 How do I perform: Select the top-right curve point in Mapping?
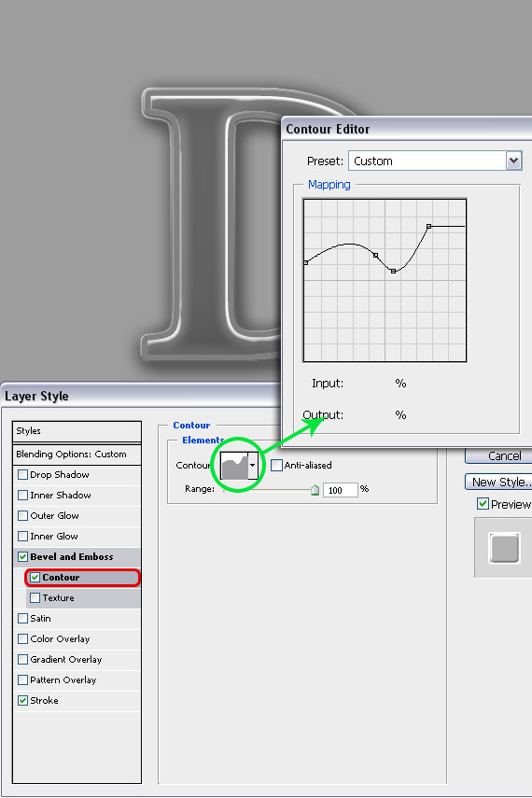point(428,226)
